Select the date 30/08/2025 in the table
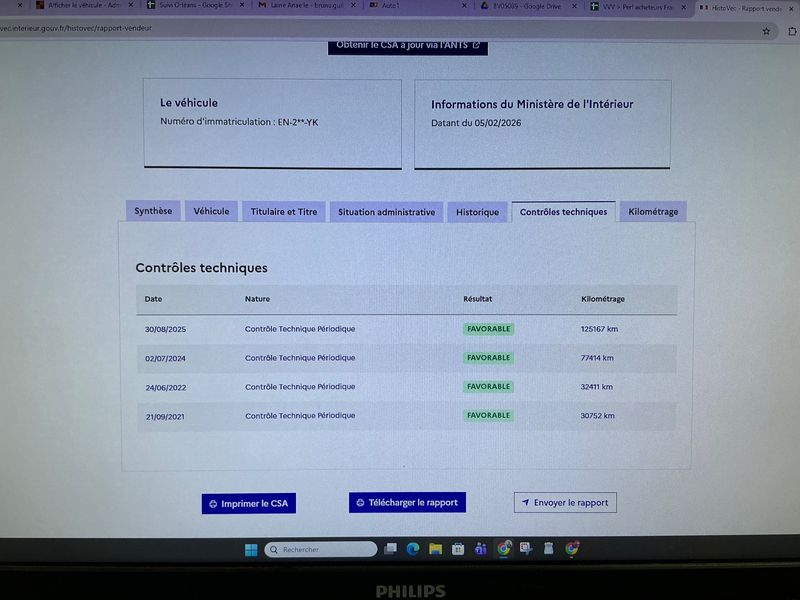This screenshot has width=800, height=600. coord(165,330)
